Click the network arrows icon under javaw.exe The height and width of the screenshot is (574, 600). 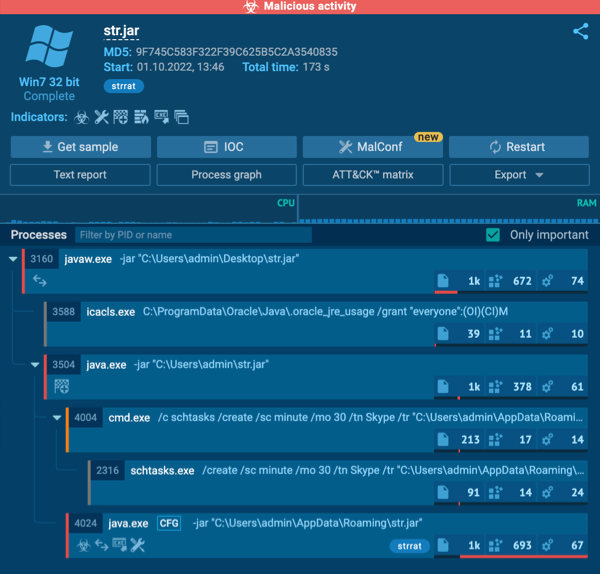40,282
